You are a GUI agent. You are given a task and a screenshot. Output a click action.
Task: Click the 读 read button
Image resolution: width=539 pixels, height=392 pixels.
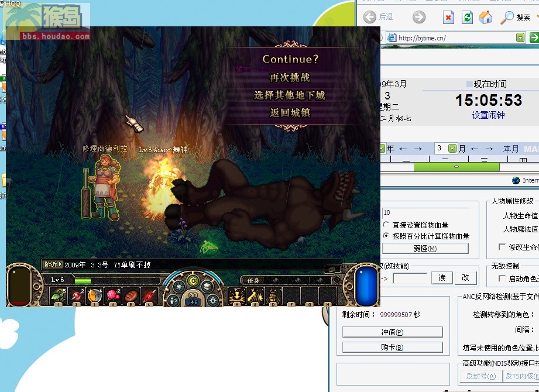tap(442, 278)
